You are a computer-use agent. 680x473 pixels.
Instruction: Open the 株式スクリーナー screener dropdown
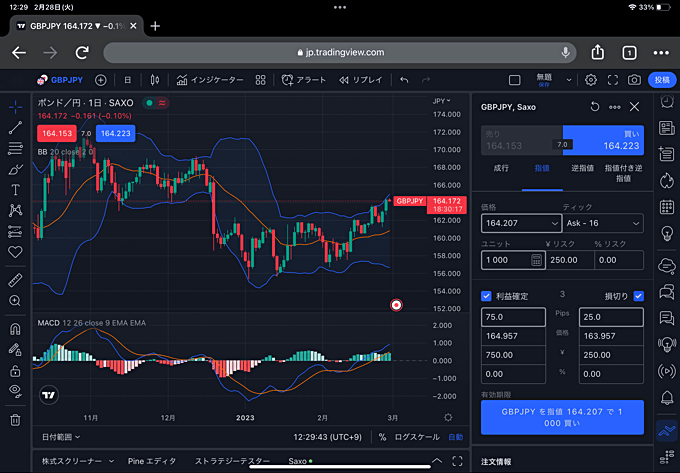78,461
